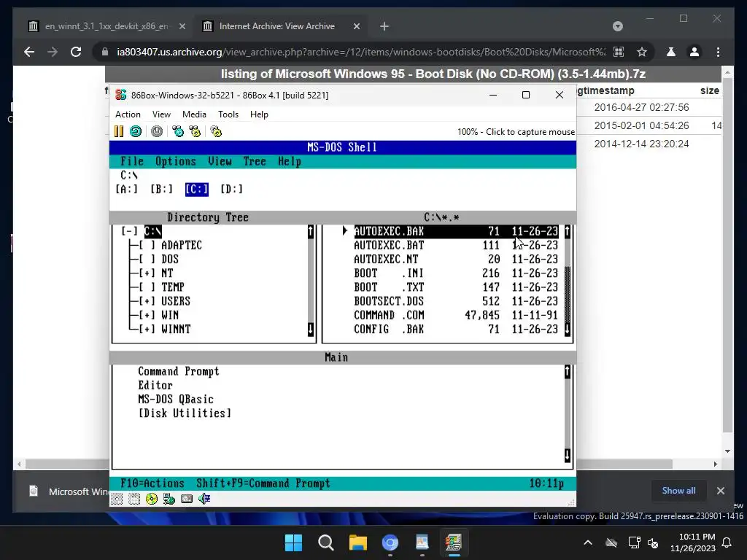Open new Chrome tab

pos(384,26)
